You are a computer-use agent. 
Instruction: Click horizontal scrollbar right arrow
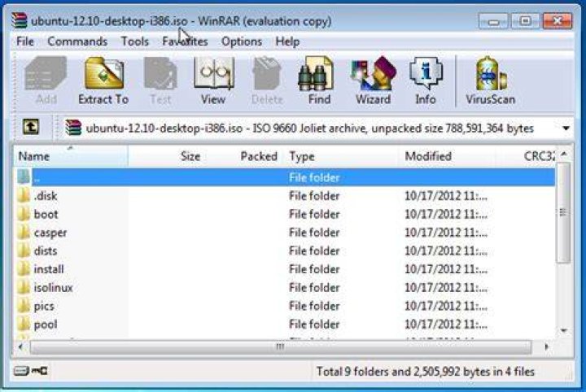tap(546, 347)
